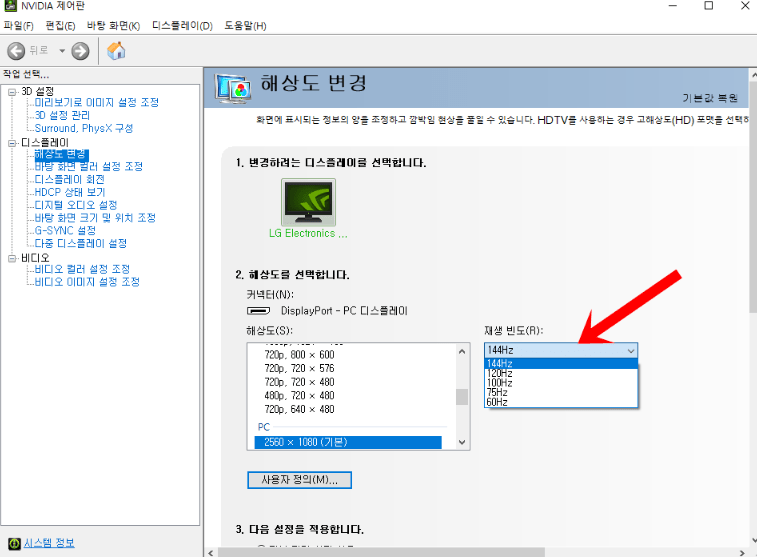
Task: Choose 144Hz in the refresh rate list
Action: click(x=561, y=363)
